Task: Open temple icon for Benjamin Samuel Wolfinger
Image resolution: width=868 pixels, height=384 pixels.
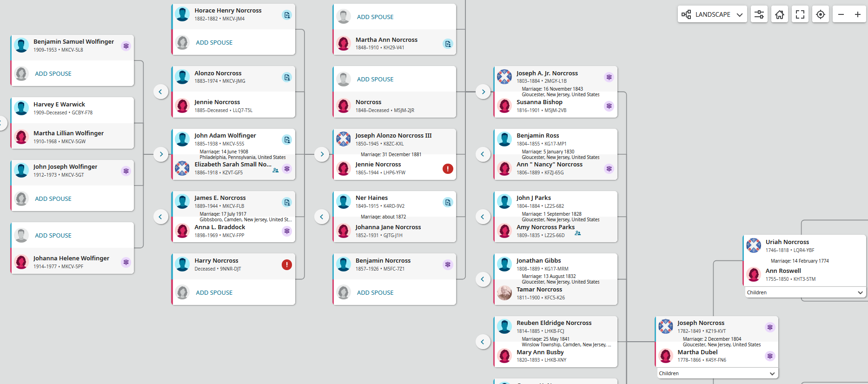Action: point(126,46)
